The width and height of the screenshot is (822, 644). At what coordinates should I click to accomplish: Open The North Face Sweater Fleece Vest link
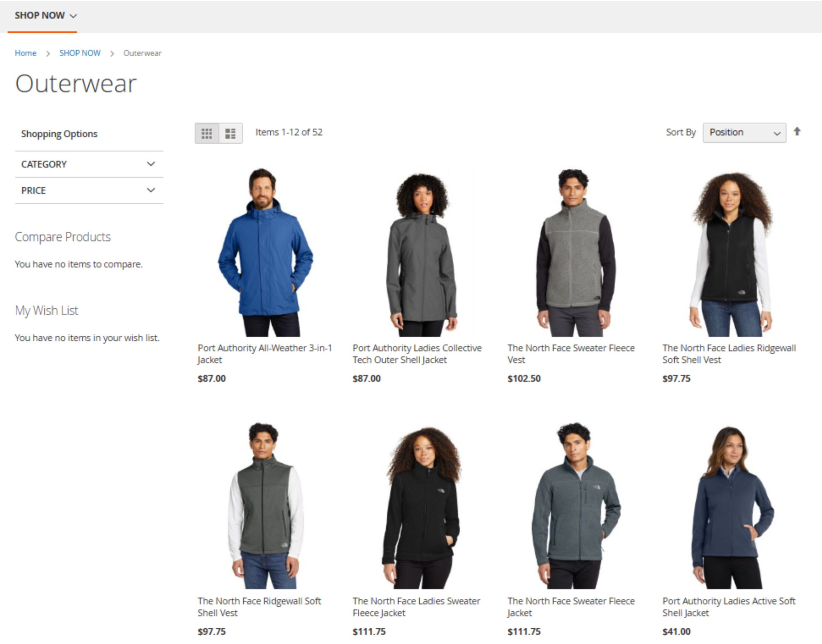coord(571,354)
